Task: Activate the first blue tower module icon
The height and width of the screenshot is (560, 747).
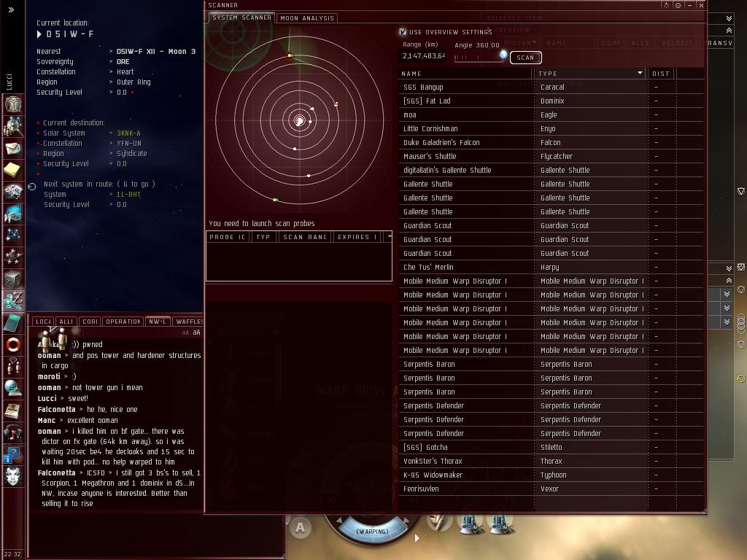Action: click(471, 524)
